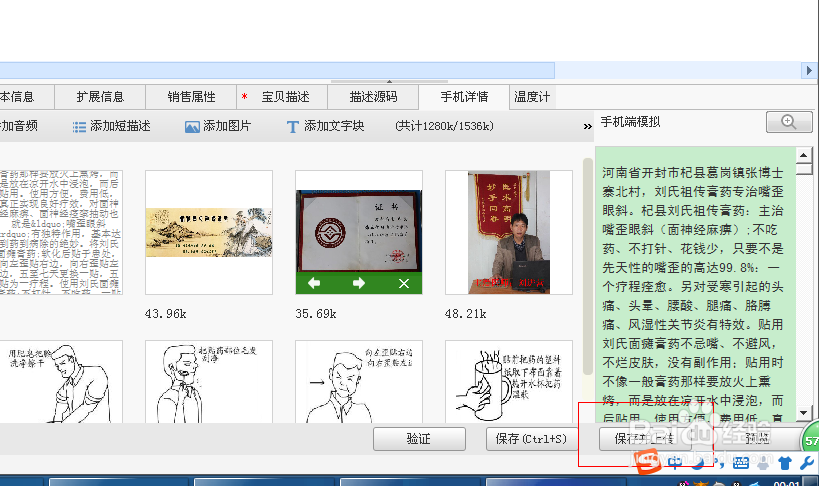Toggle the half/full-width moon icon
Image resolution: width=819 pixels, height=486 pixels.
[697, 463]
